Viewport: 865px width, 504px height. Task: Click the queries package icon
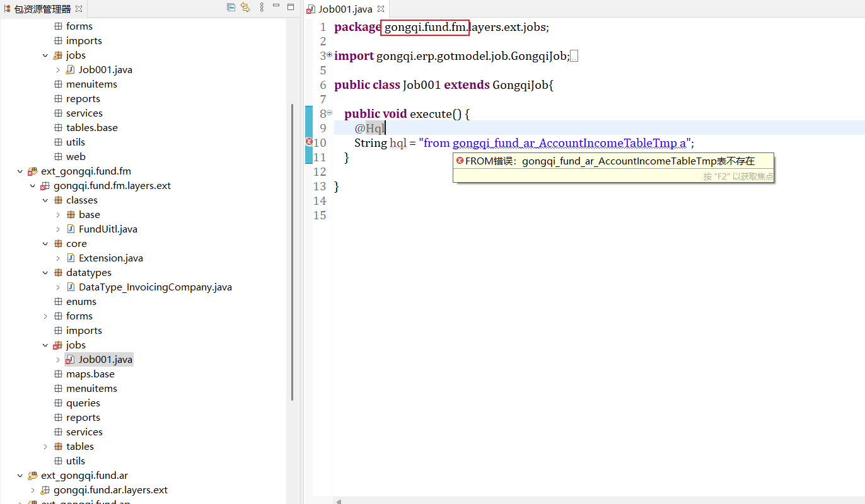pyautogui.click(x=58, y=403)
